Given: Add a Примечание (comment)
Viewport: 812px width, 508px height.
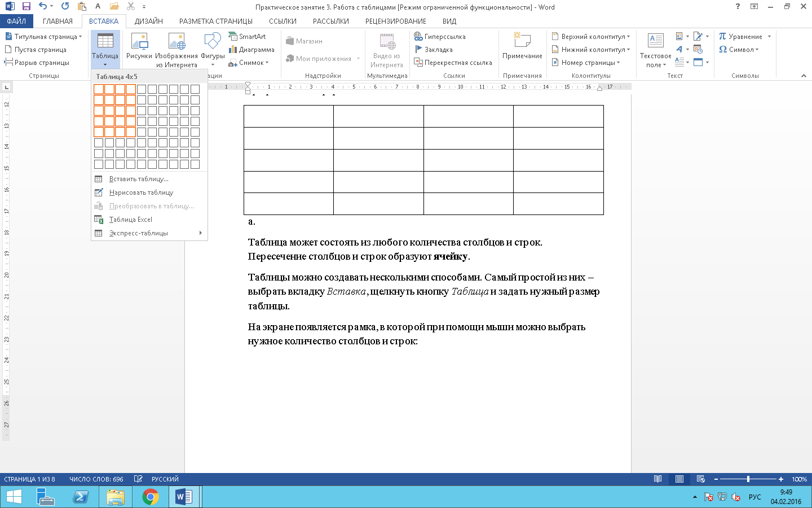Looking at the screenshot, I should tap(522, 46).
